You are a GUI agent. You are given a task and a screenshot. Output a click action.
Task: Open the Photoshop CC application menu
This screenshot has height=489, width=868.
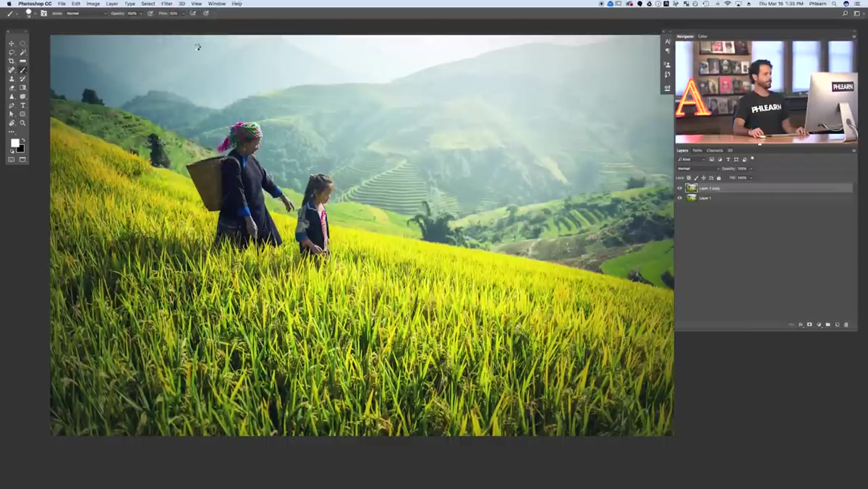coord(35,4)
